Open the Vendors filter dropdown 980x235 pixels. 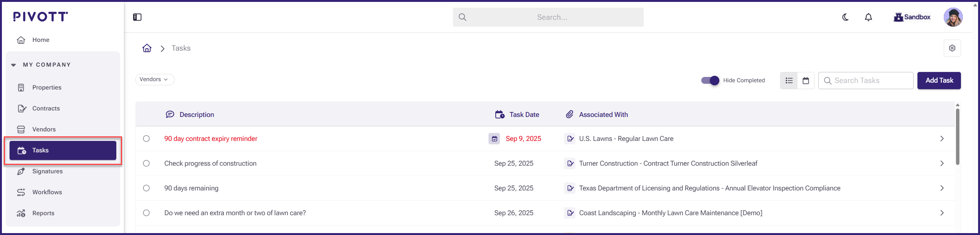[154, 79]
